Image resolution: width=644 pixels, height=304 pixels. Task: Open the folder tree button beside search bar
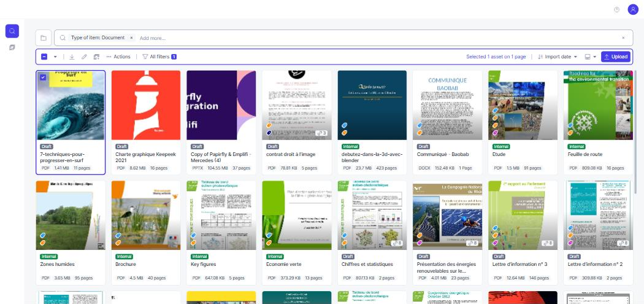[x=43, y=38]
